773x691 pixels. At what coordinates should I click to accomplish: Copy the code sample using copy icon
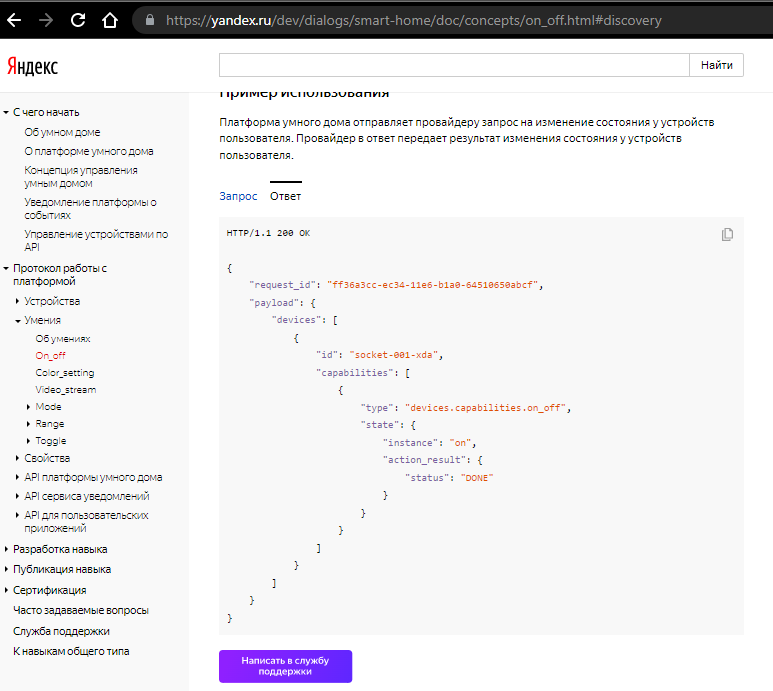pos(727,234)
